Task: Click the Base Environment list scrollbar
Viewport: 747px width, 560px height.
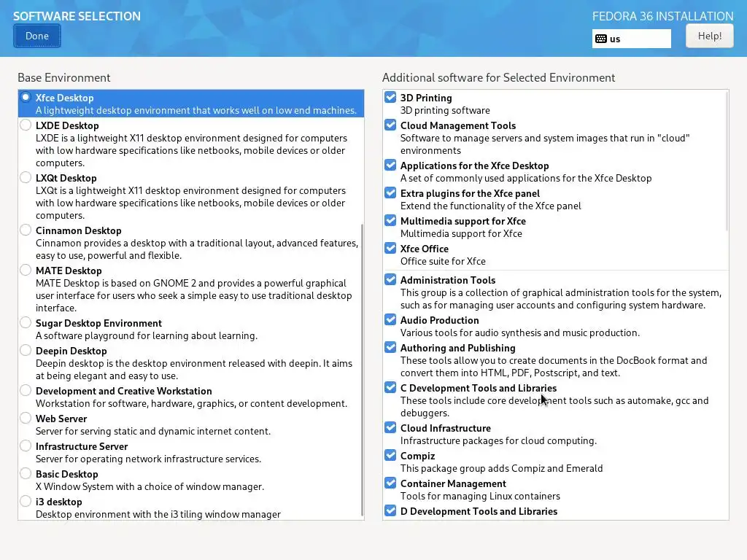Action: (362, 370)
